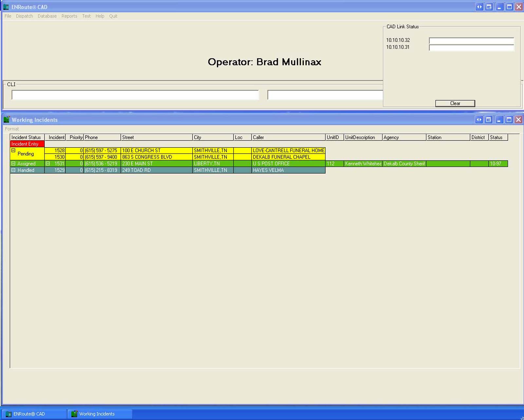Collapse the Handled incident group
The image size is (524, 420).
tap(13, 170)
